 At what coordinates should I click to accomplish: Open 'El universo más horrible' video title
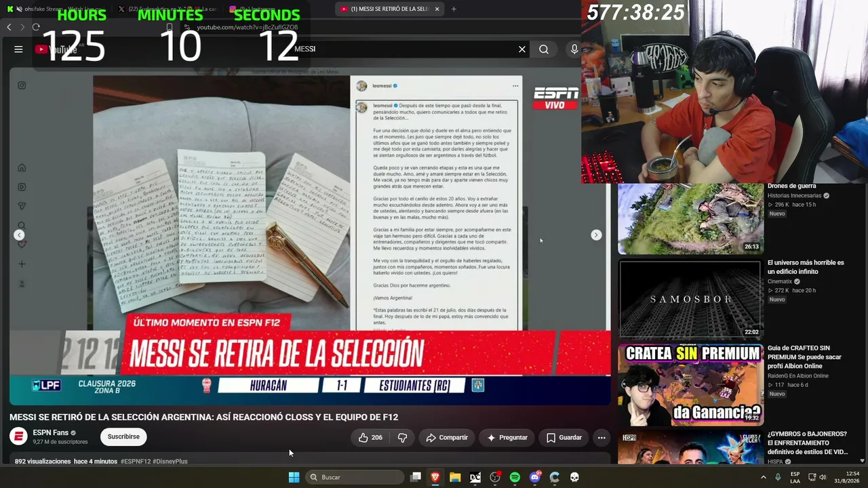click(x=806, y=267)
